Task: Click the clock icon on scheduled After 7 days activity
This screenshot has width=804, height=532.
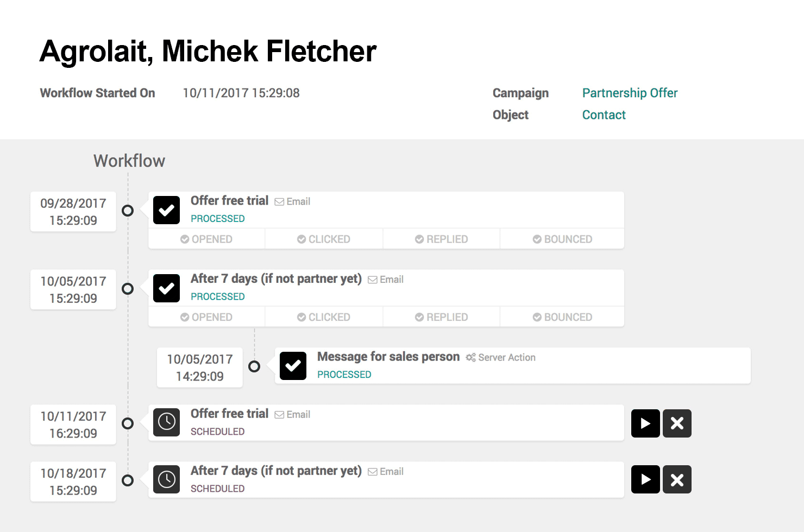Action: [x=166, y=479]
